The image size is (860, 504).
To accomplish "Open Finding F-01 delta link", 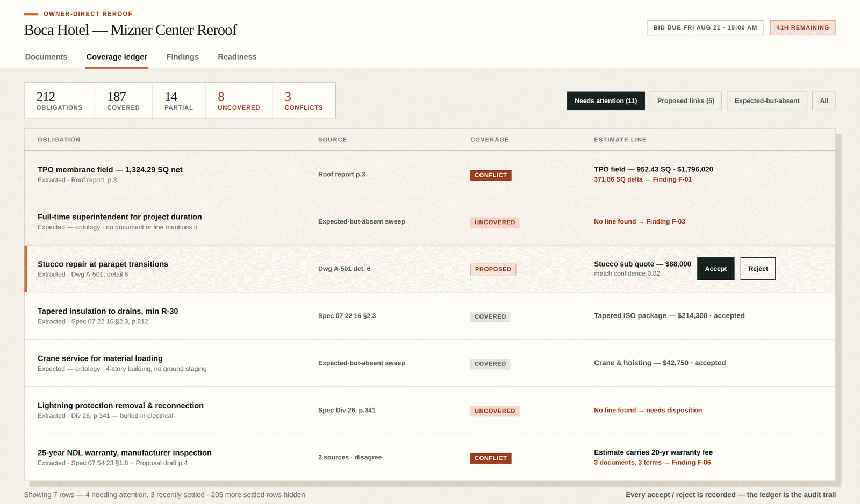I will click(643, 179).
